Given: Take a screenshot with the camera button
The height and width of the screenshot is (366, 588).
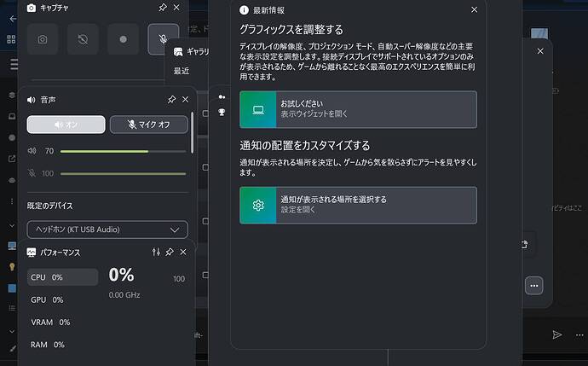Looking at the screenshot, I should tap(43, 39).
